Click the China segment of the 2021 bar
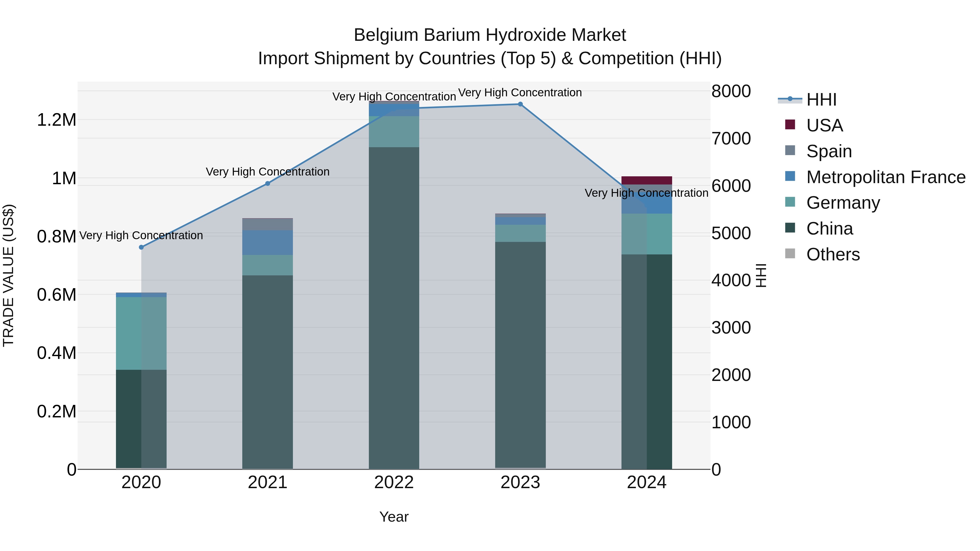This screenshot has height=551, width=980. click(267, 372)
